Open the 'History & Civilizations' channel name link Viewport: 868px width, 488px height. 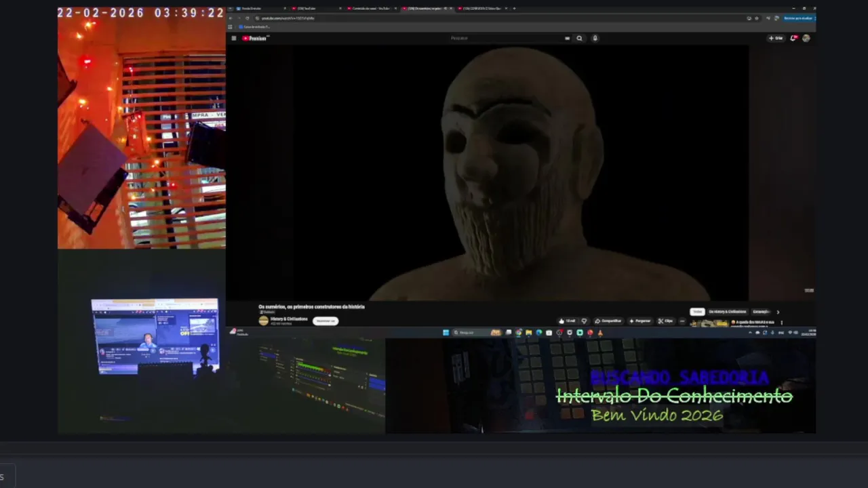tap(289, 319)
